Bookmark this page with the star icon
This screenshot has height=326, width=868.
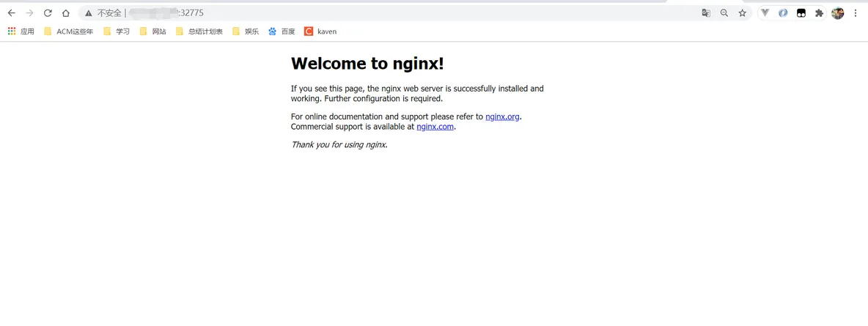743,13
